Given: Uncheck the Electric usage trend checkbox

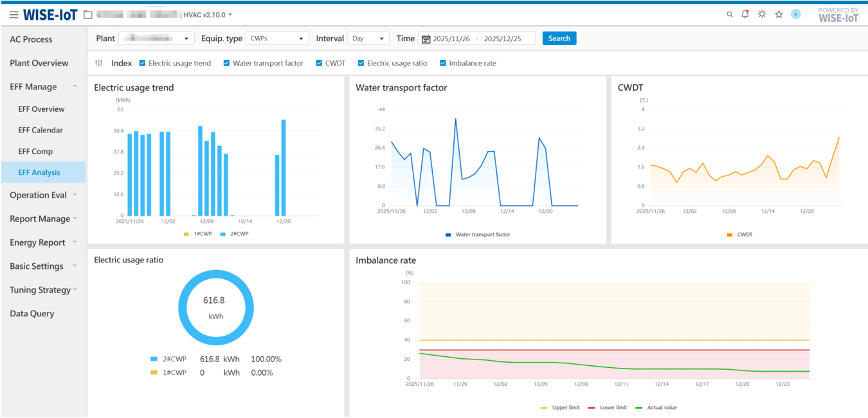Looking at the screenshot, I should 143,63.
